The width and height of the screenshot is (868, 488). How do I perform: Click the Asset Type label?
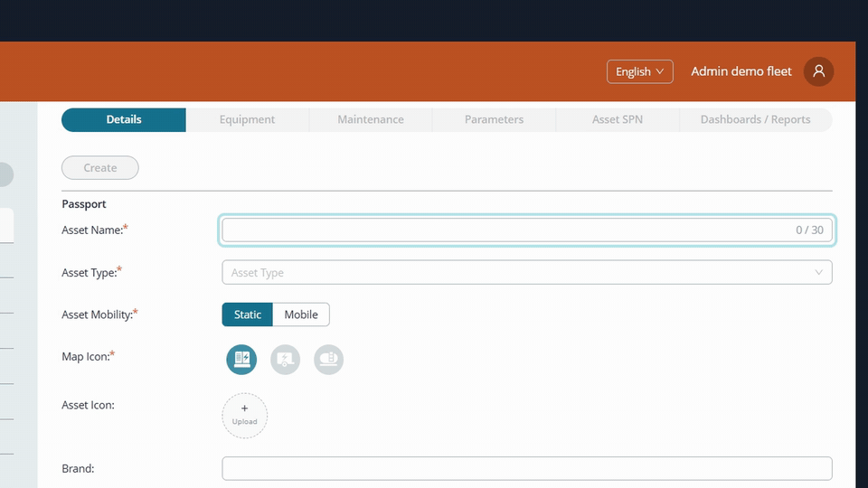pos(90,273)
